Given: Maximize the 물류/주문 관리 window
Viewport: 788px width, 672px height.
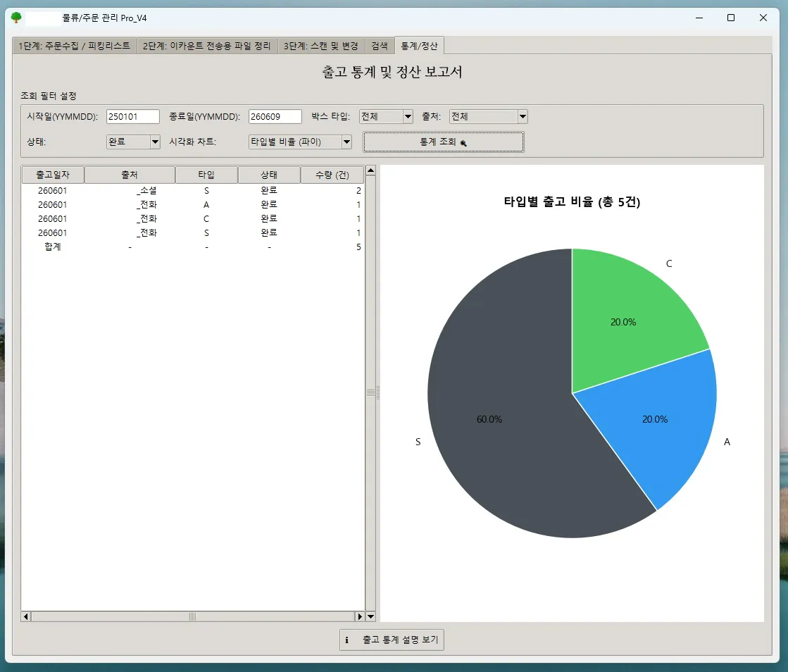Looking at the screenshot, I should (x=731, y=18).
